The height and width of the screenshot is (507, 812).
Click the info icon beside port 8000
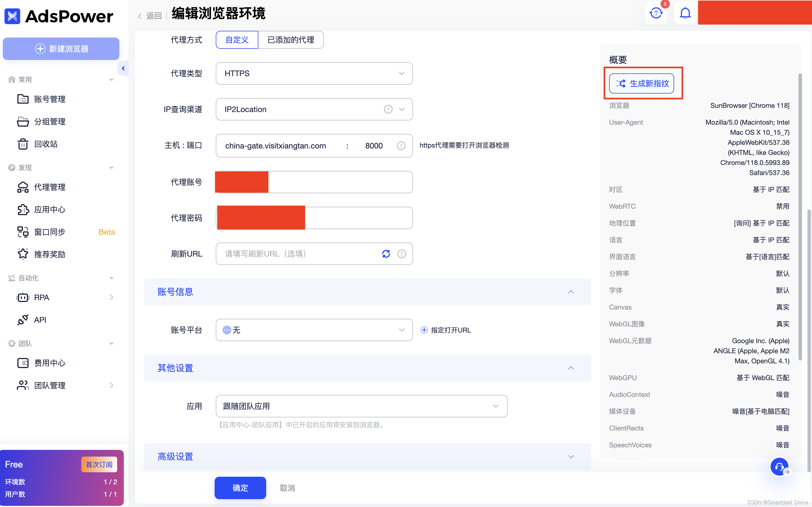tap(401, 146)
